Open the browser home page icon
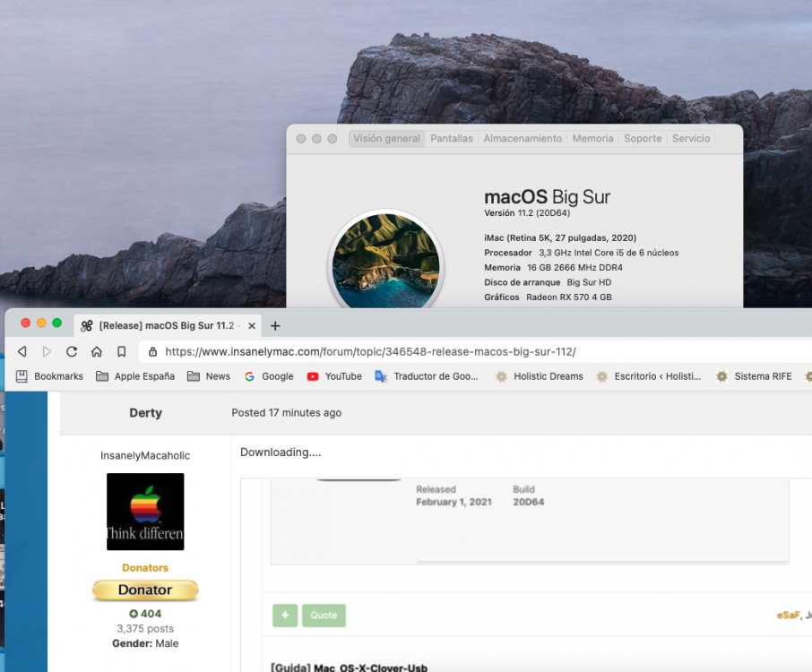Screen dimensions: 812x672 [96, 352]
